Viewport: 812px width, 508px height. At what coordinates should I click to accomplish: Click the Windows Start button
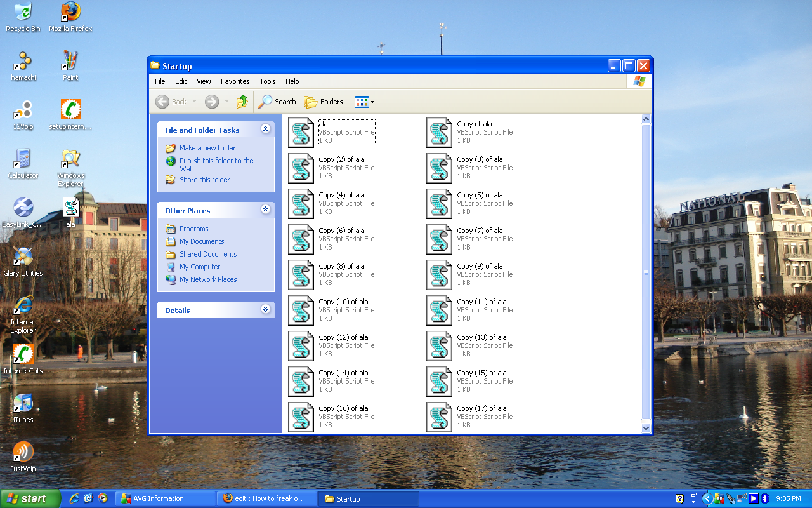coord(30,498)
